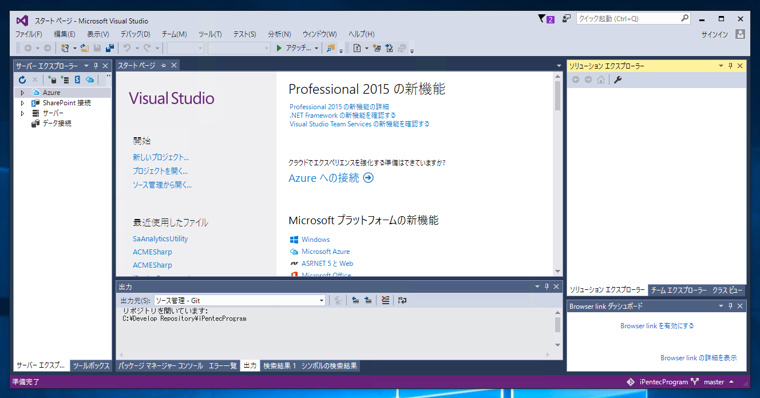Click the green Start/Attach play icon

coord(279,48)
